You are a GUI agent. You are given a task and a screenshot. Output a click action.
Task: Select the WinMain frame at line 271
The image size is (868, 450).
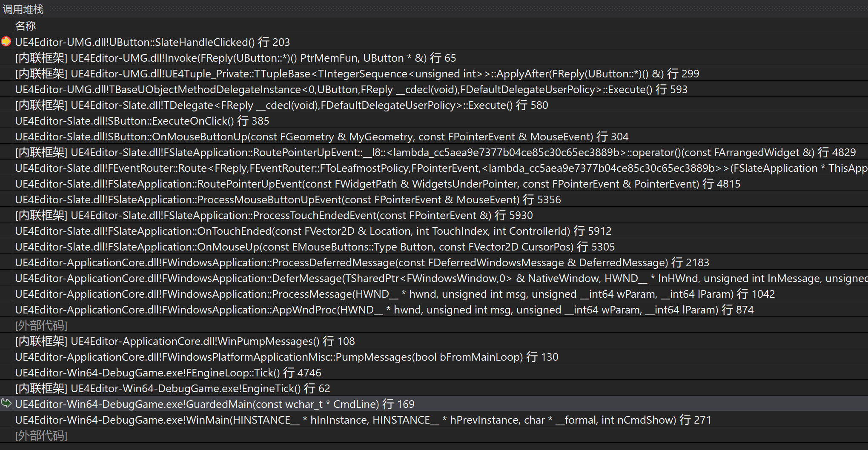pyautogui.click(x=363, y=420)
